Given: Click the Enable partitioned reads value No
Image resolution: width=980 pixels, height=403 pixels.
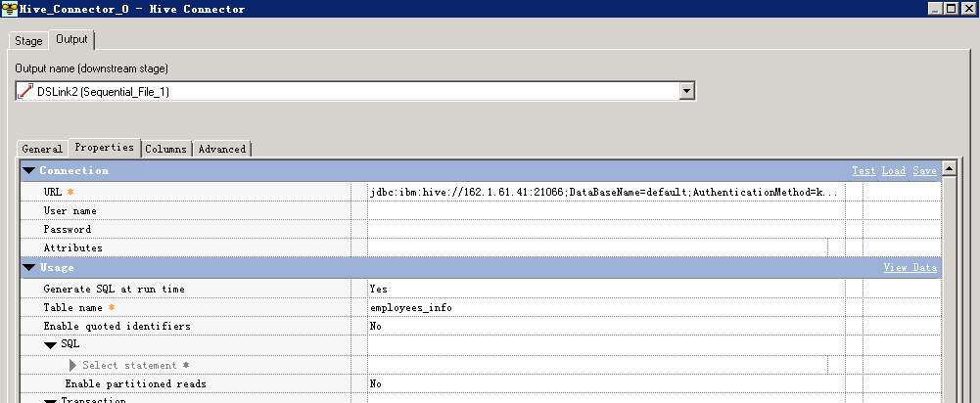Looking at the screenshot, I should point(376,383).
